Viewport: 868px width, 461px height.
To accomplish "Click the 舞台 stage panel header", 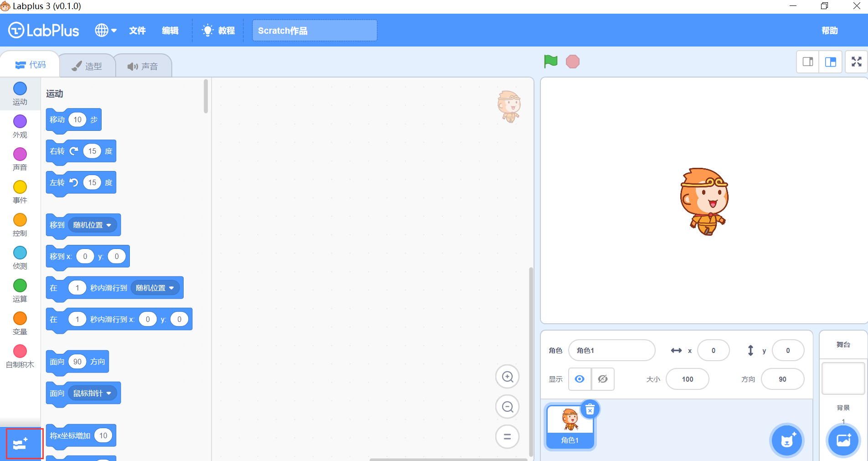I will (x=843, y=345).
